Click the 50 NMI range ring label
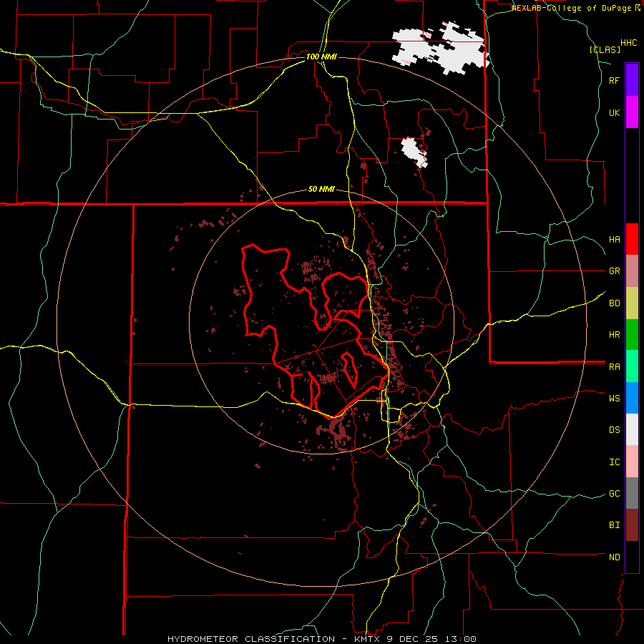The image size is (644, 644). (321, 190)
